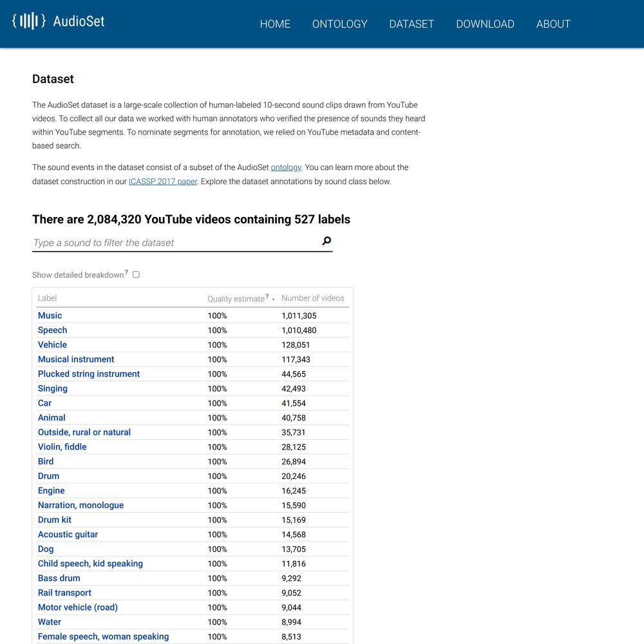Click the Drum video count 20,246
Viewport: 644px width, 644px height.
point(294,476)
